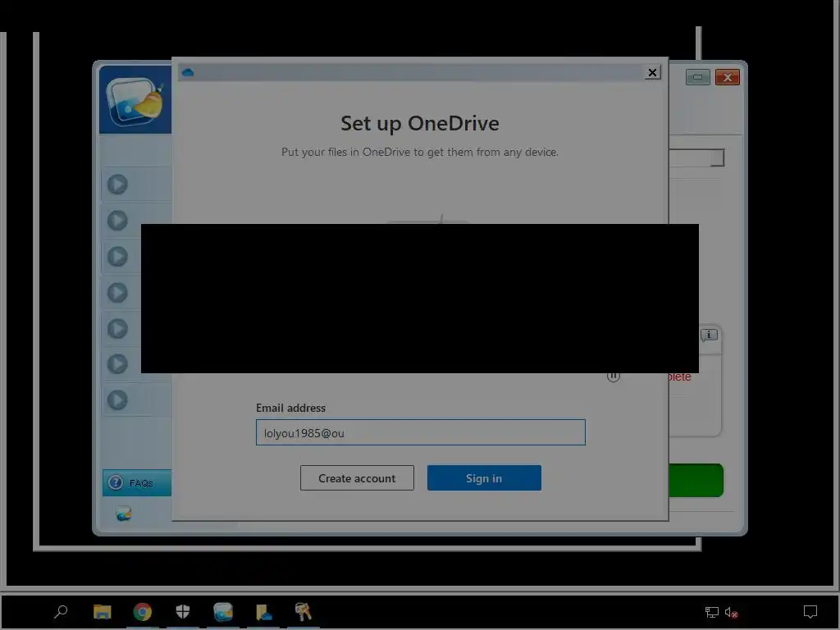Switch to cleaner app icon on taskbar
This screenshot has width=840, height=630.
pyautogui.click(x=223, y=611)
